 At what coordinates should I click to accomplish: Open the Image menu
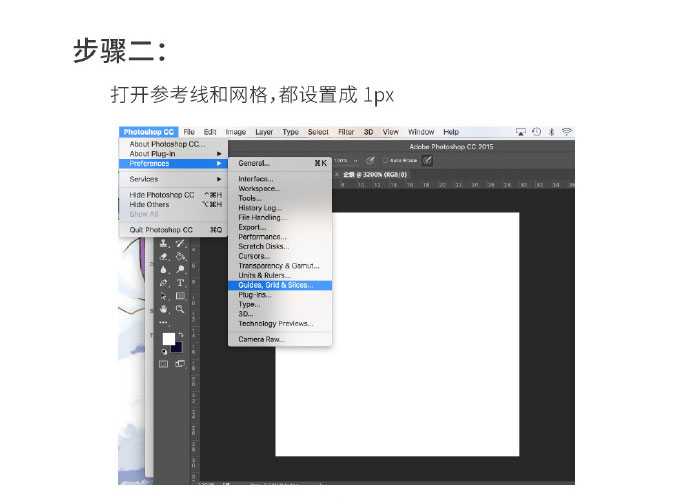(x=235, y=132)
